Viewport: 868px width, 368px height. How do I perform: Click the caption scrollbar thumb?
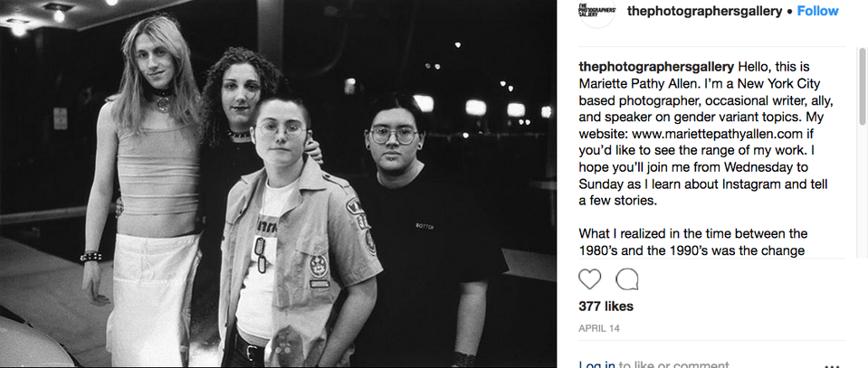862,86
